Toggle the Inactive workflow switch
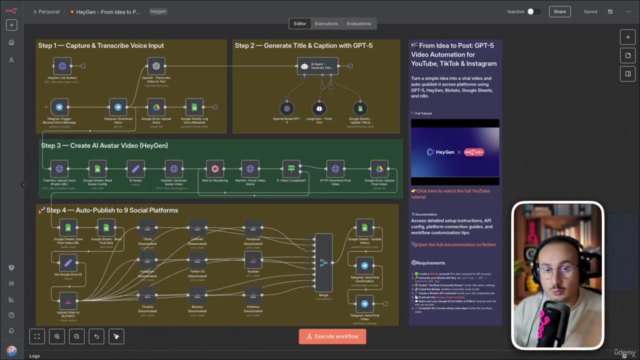The width and height of the screenshot is (640, 360). [x=533, y=12]
